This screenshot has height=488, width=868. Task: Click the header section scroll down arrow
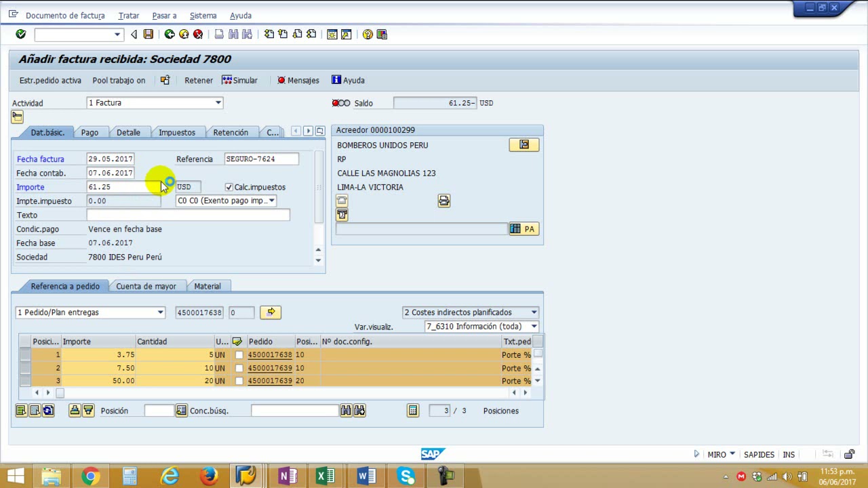coord(318,260)
